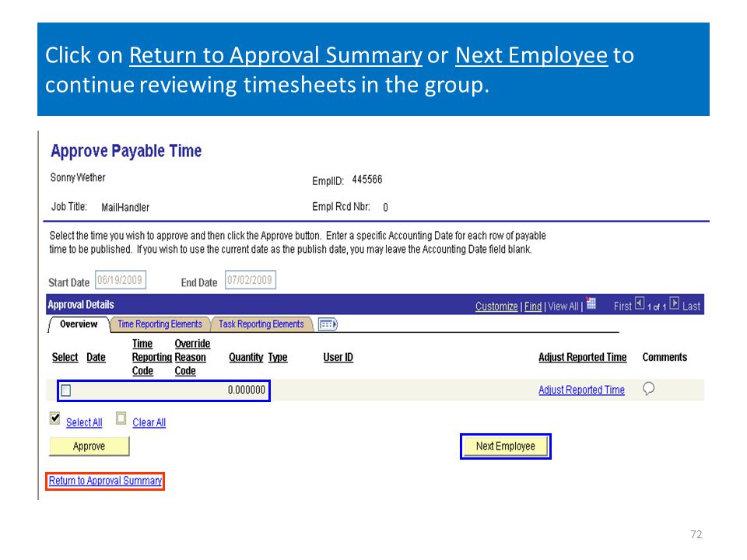
Task: Open the comments speech bubble icon
Action: 648,389
